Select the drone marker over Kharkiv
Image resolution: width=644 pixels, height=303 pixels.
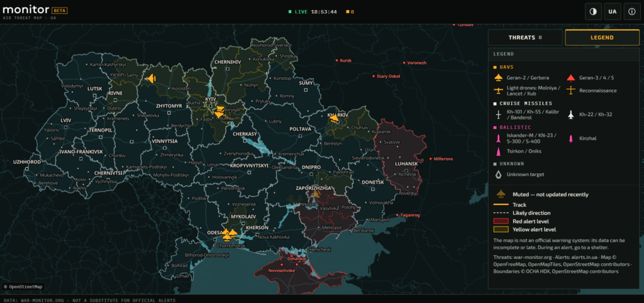click(335, 118)
